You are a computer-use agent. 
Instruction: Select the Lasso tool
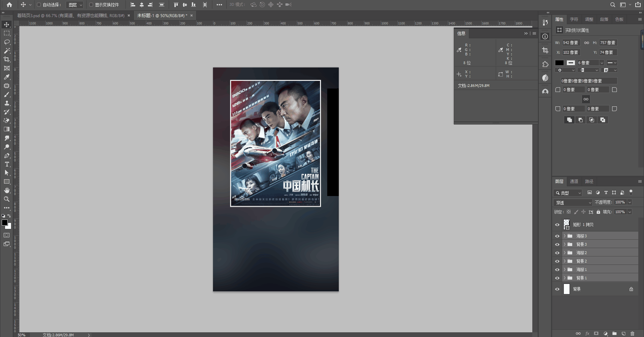coord(7,42)
